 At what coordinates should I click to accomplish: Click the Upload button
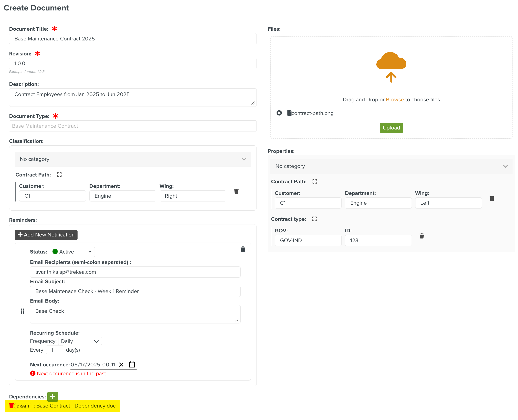click(x=391, y=128)
